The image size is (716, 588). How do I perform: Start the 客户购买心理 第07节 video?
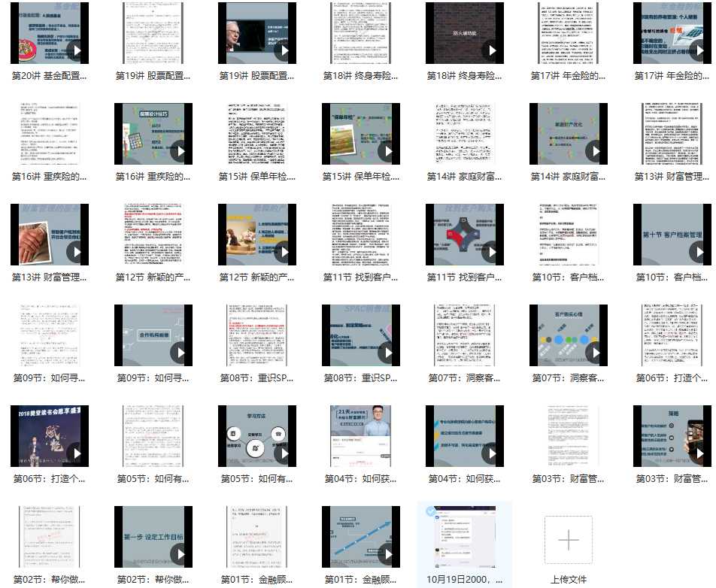point(595,353)
